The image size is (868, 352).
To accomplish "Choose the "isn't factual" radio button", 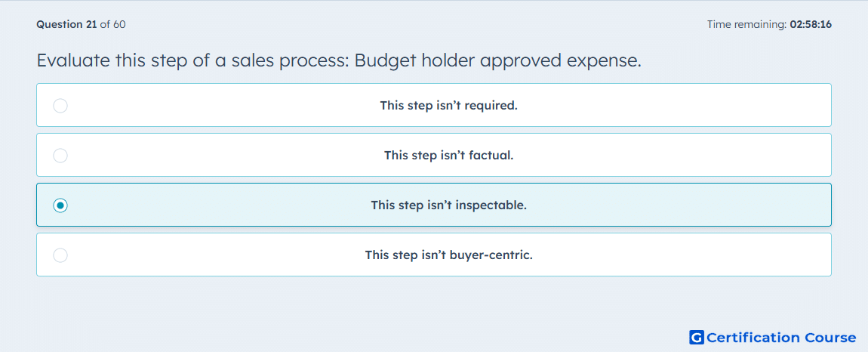I will tap(60, 156).
